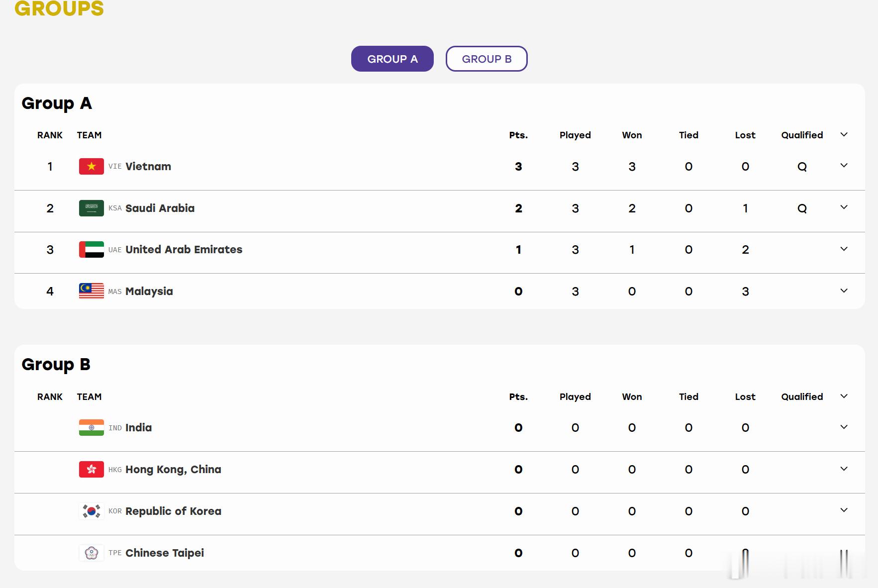The image size is (878, 588).
Task: Switch to the Group A tab
Action: (x=392, y=59)
